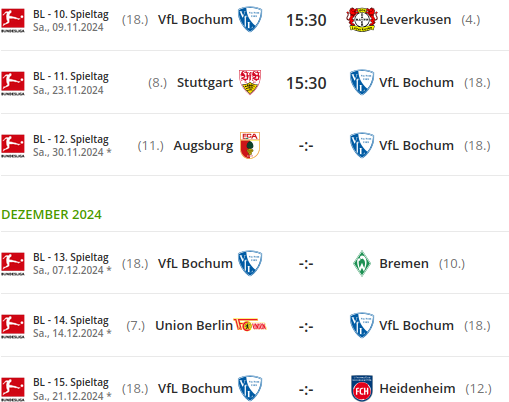
Task: Open the Augsburg team link
Action: pyautogui.click(x=203, y=146)
